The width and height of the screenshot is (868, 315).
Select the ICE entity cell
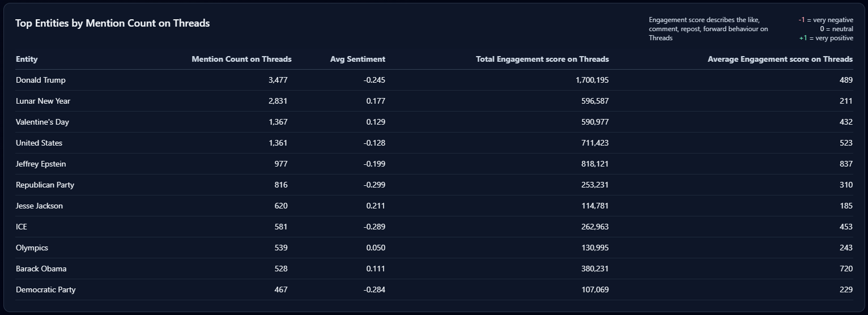pyautogui.click(x=22, y=227)
